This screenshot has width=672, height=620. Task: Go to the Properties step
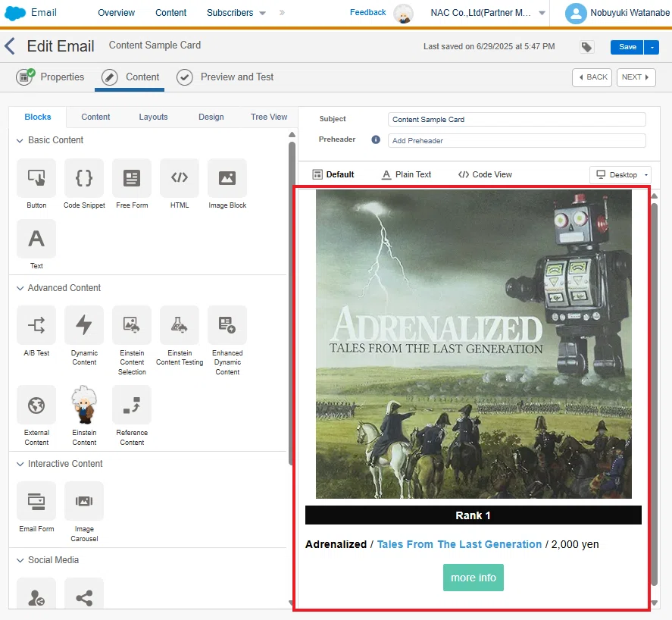(50, 77)
